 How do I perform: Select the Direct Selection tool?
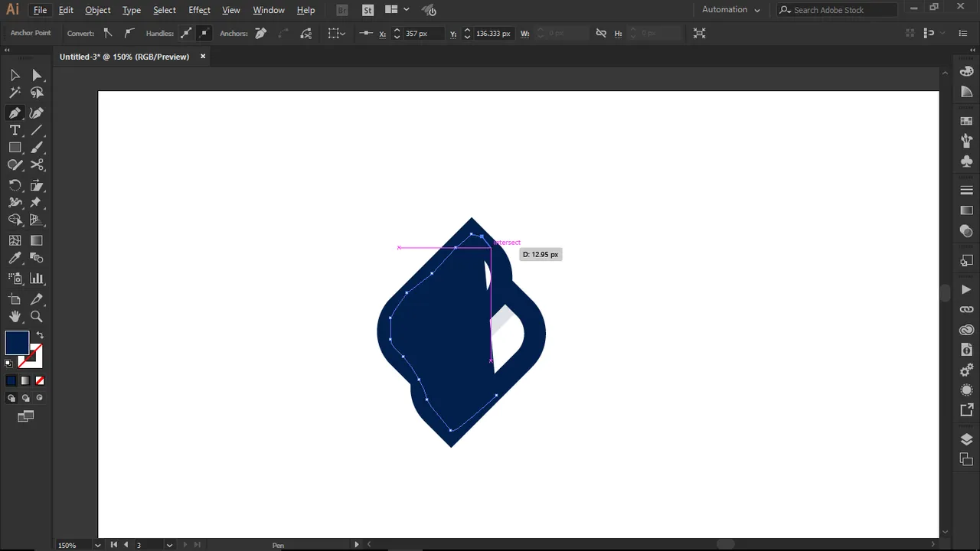(37, 75)
